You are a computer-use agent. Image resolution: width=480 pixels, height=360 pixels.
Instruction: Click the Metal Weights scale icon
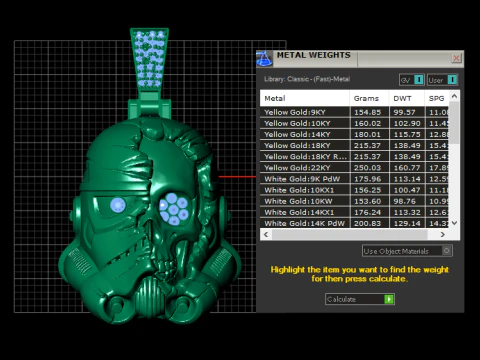click(x=264, y=59)
